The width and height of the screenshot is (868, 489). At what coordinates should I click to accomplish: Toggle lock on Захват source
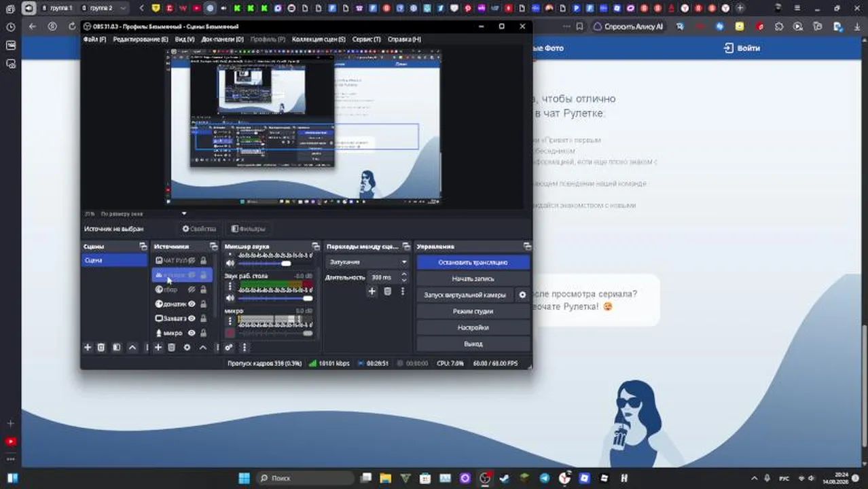coord(203,318)
